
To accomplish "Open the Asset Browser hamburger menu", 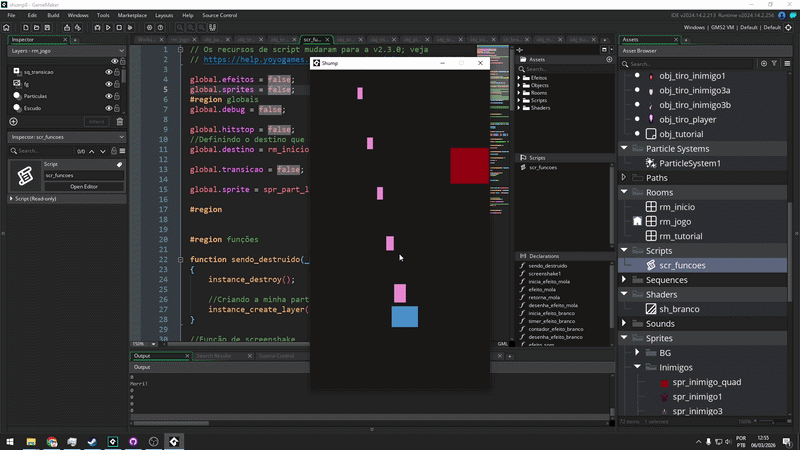I will pyautogui.click(x=787, y=64).
